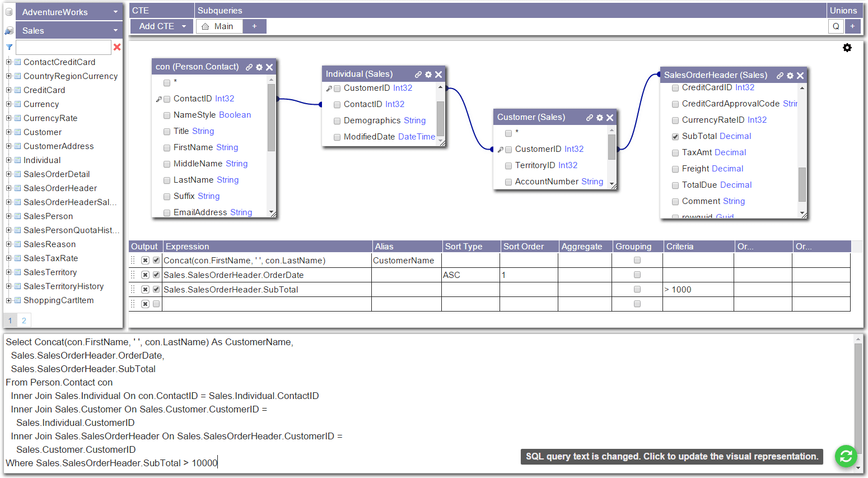Screen dimensions: 868x478
Task: Select CreditCard in the object tree
Action: 44,90
